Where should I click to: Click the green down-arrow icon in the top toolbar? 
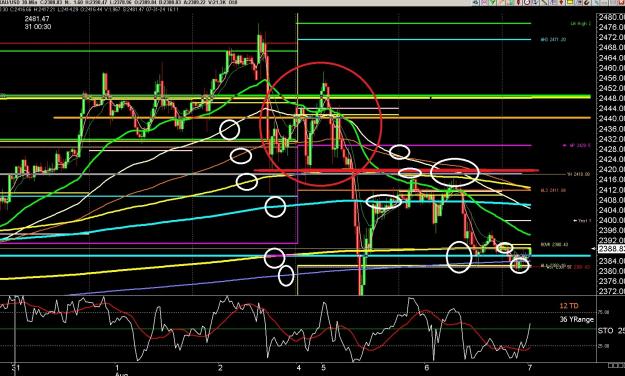pos(492,2)
